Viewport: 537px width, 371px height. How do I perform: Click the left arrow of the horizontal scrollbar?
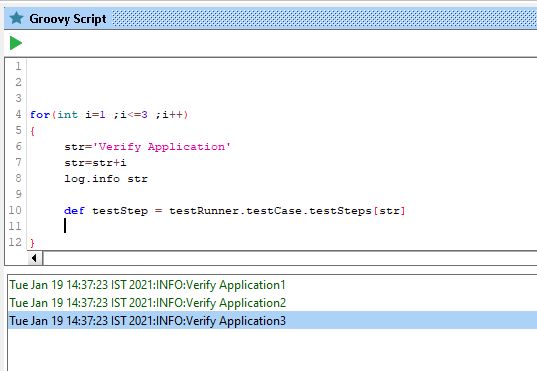tap(35, 258)
